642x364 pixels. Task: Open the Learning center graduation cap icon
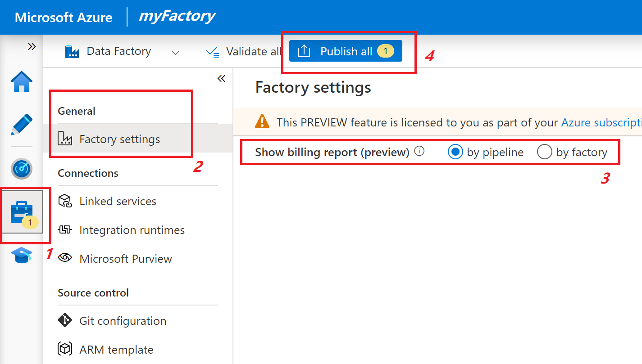pos(21,255)
